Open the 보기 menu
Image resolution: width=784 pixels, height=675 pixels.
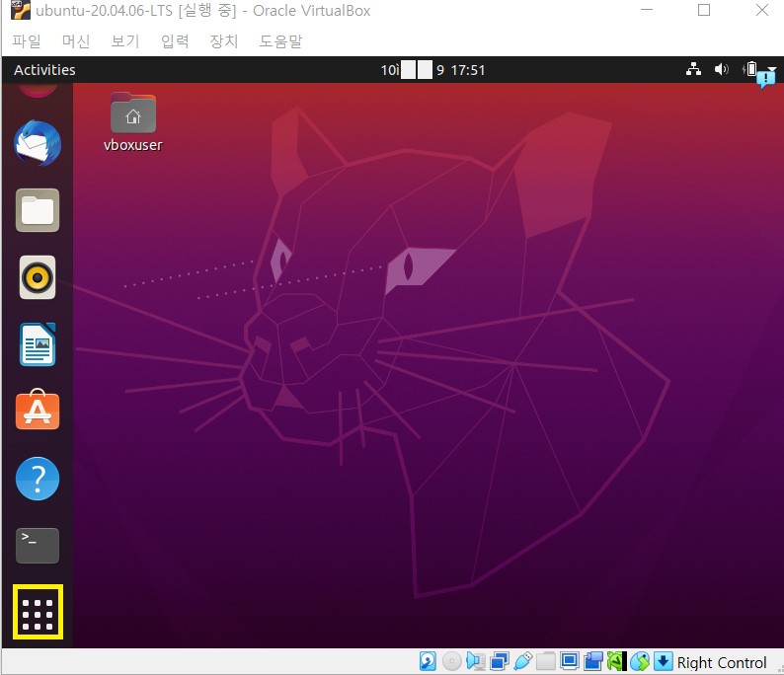pos(125,41)
